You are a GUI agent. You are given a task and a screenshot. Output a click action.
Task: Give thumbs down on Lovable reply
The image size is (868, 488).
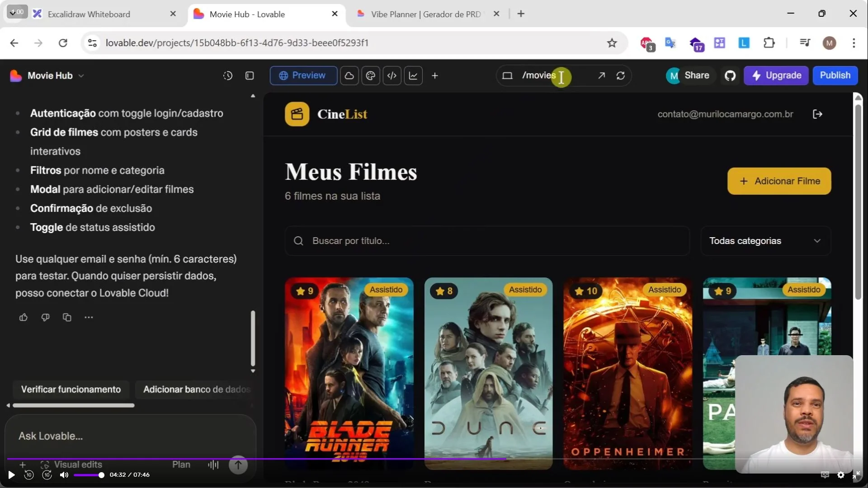coord(45,317)
